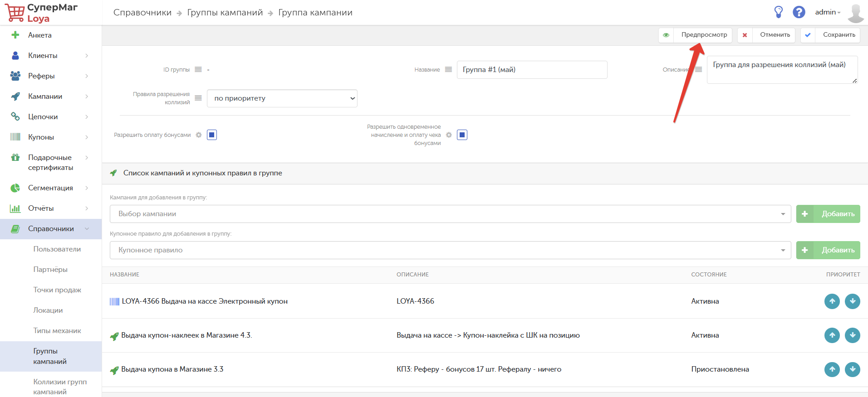Click the Подарочные сертификаты gift icon
This screenshot has width=868, height=397.
15,157
